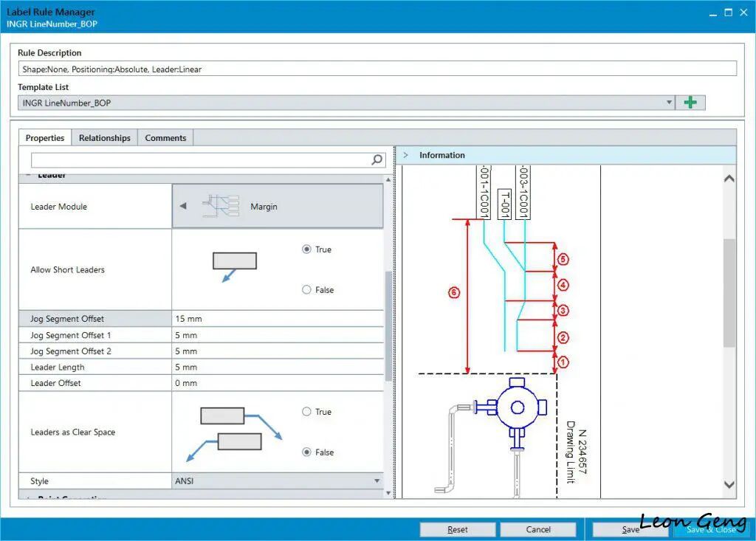The height and width of the screenshot is (541, 756).
Task: Expand the Information panel chevron
Action: (x=406, y=155)
